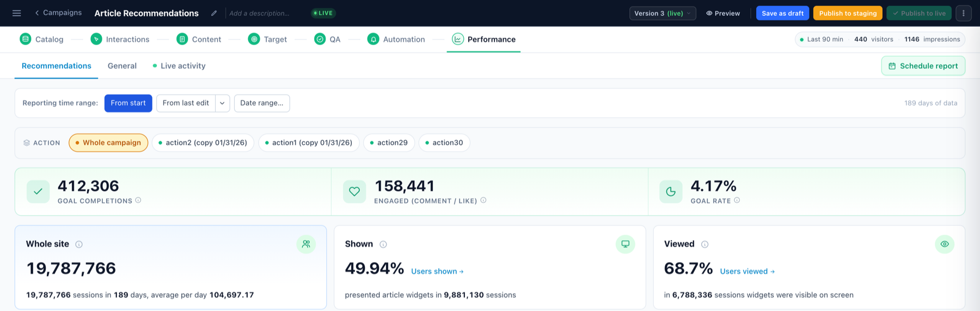
Task: Click the Whole site info icon
Action: click(x=79, y=244)
